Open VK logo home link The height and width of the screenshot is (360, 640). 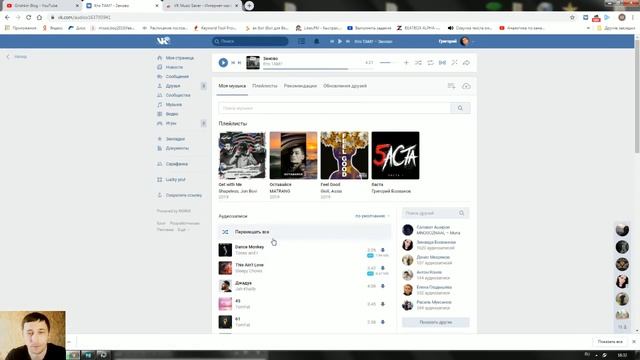[163, 41]
